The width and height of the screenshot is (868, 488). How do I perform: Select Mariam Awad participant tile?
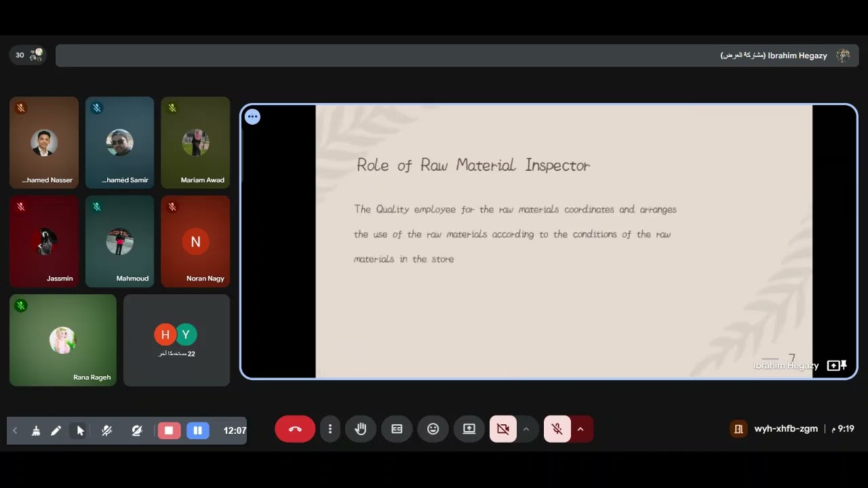[x=195, y=142]
